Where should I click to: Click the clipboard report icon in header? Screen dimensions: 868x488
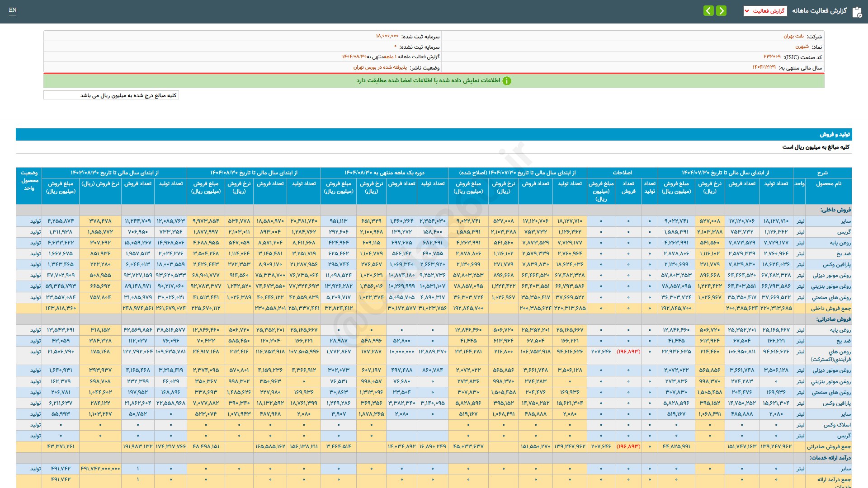coord(857,12)
